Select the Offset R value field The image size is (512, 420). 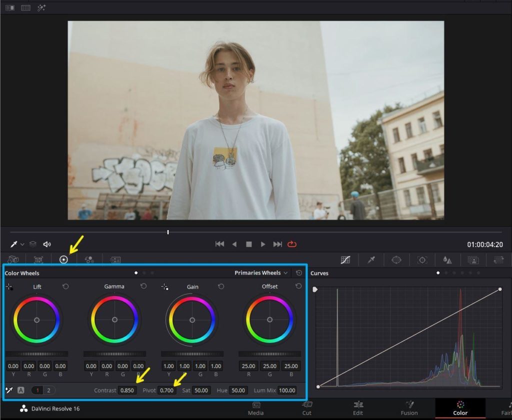click(248, 366)
